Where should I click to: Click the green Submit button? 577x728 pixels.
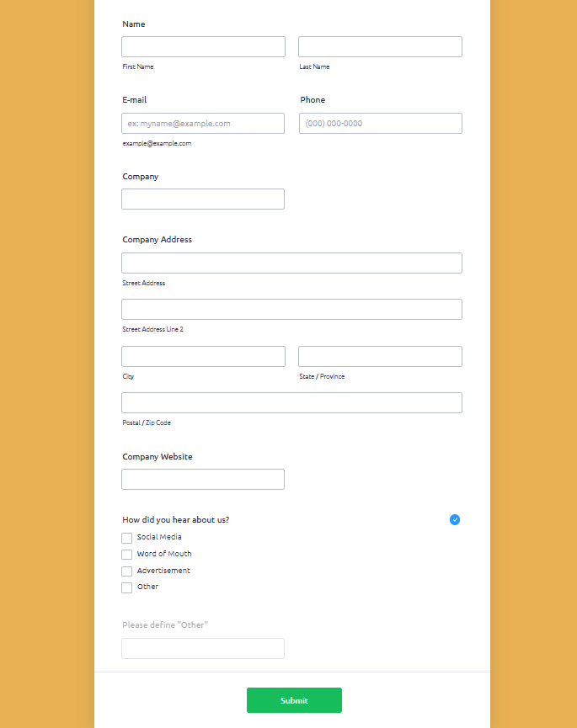point(294,700)
